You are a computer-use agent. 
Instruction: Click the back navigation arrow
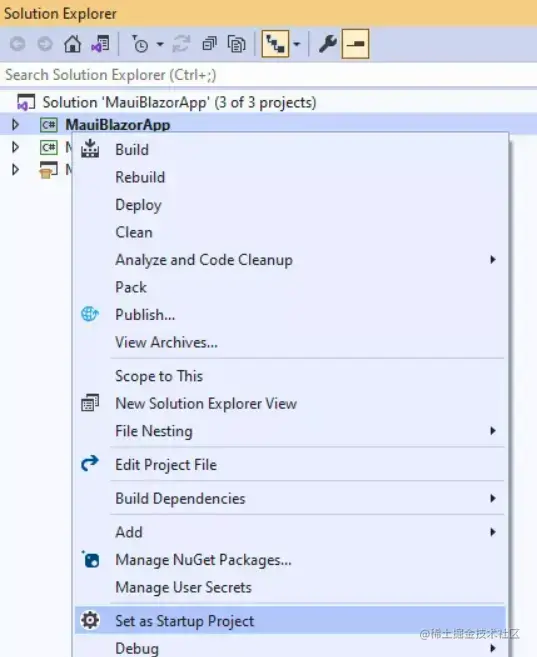coord(18,44)
